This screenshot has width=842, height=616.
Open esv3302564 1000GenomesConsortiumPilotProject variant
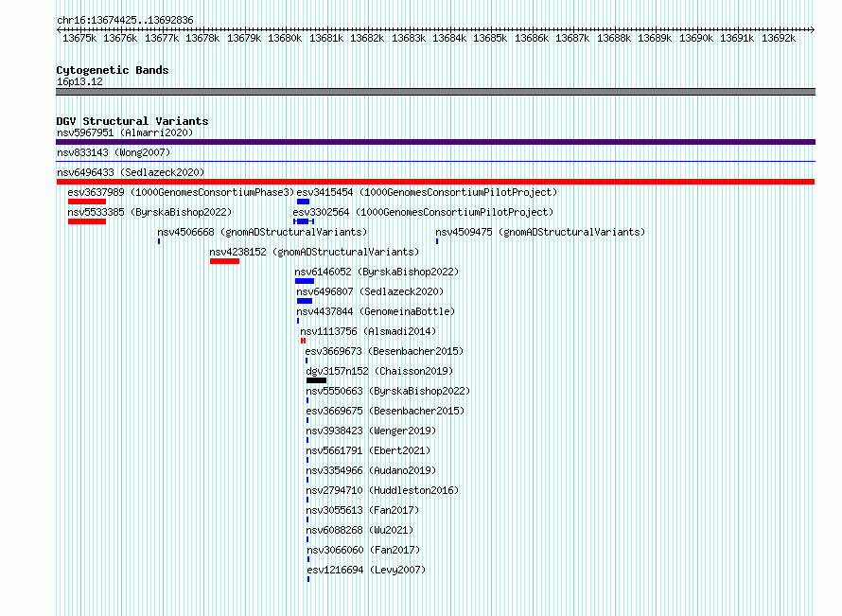423,212
